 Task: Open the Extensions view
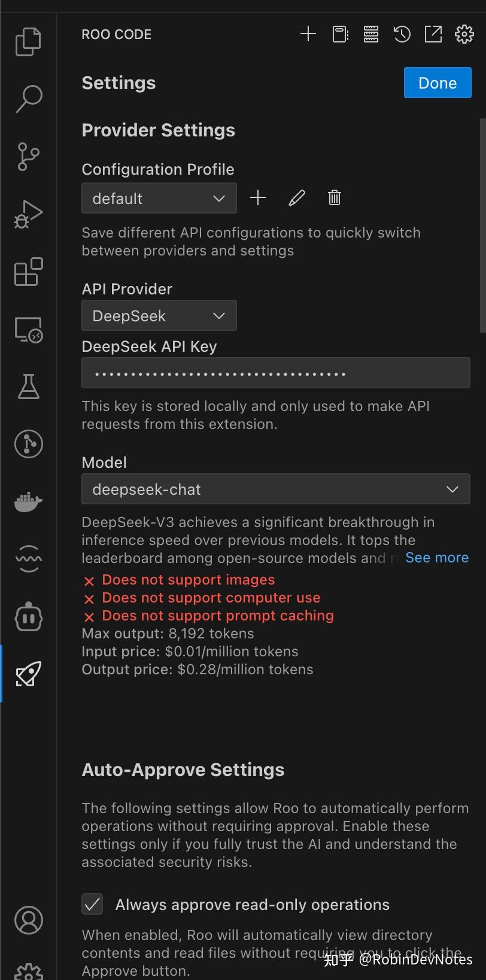pos(28,272)
